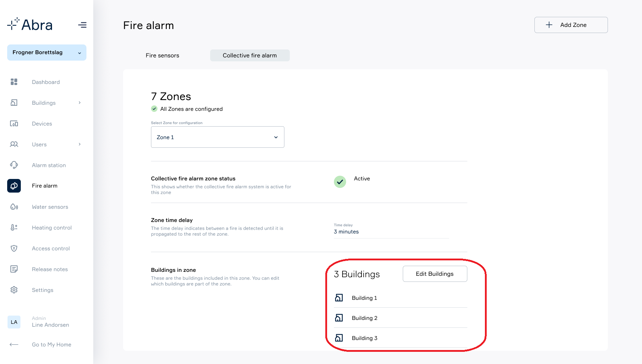Click the Devices icon in sidebar
Image resolution: width=642 pixels, height=364 pixels.
pyautogui.click(x=14, y=124)
